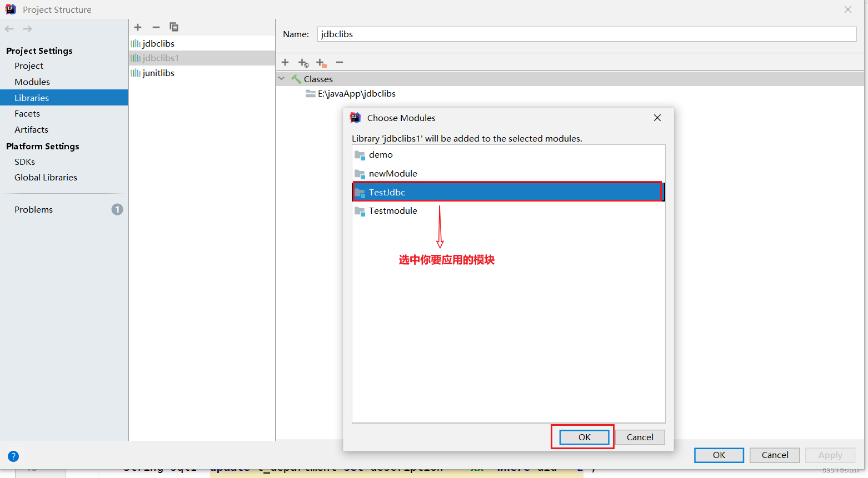The height and width of the screenshot is (478, 868).
Task: Select the TestJdbc module
Action: [x=508, y=192]
